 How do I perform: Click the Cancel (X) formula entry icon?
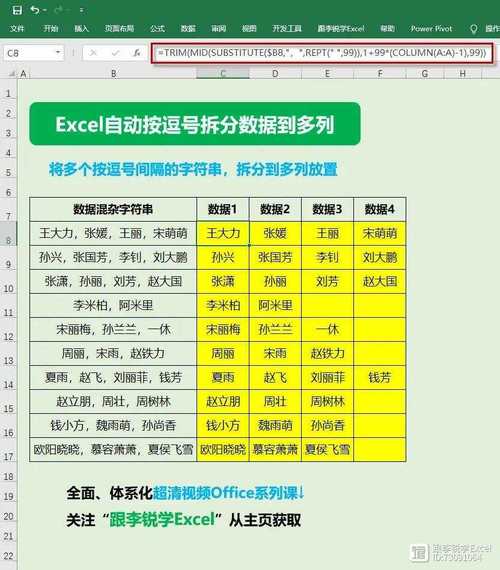point(93,53)
